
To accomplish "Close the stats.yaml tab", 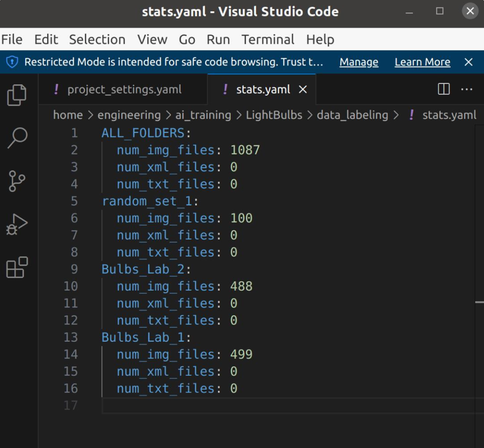I will coord(303,89).
